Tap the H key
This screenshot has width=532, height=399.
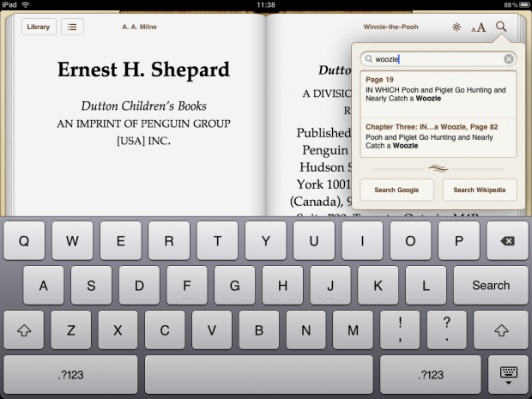pos(282,285)
